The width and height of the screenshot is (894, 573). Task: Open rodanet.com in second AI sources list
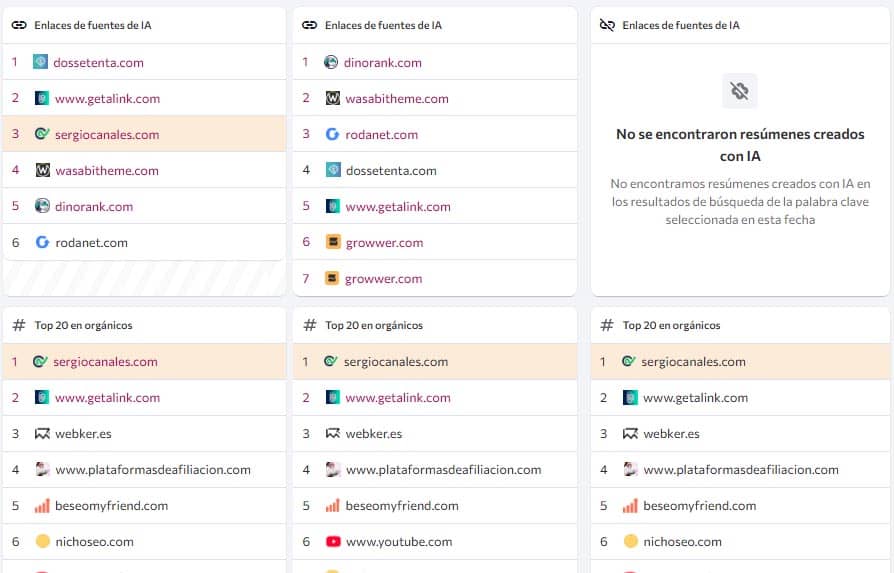click(x=381, y=135)
